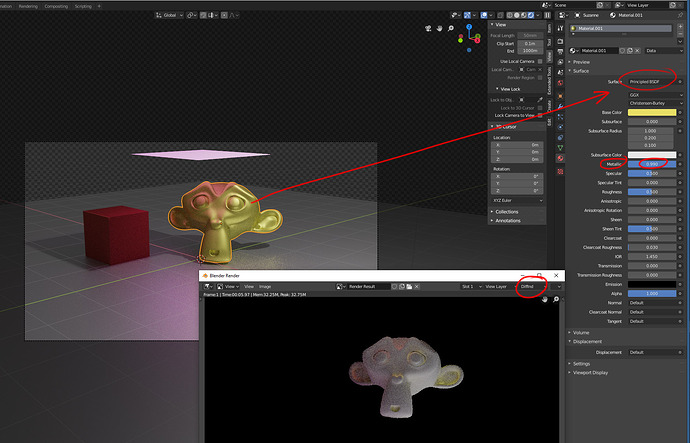Click the camera view icon in viewport
The height and width of the screenshot is (443, 690).
tap(428, 28)
